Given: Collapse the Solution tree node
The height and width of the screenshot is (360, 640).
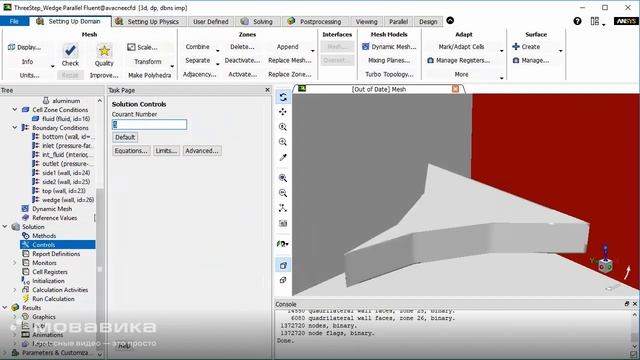Looking at the screenshot, I should 5,227.
